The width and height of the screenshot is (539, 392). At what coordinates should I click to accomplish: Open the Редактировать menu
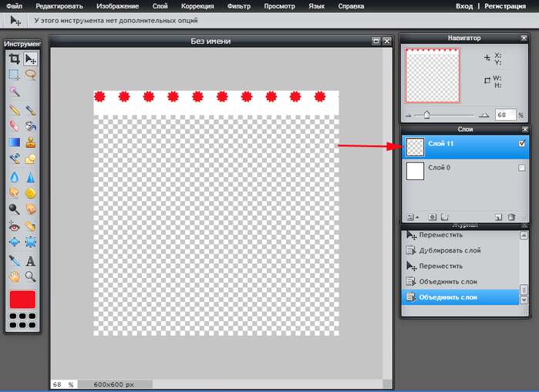[x=59, y=6]
